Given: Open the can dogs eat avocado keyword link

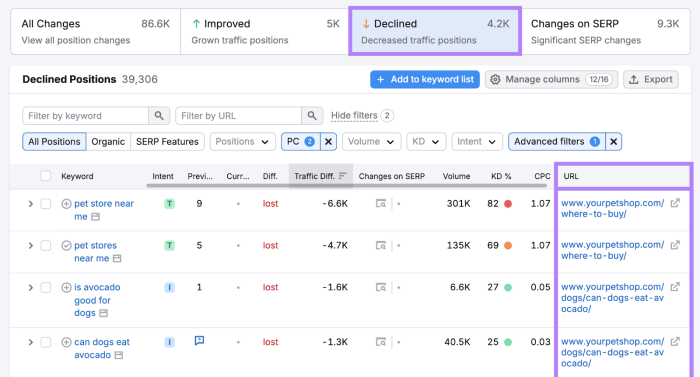Looking at the screenshot, I should tap(102, 348).
